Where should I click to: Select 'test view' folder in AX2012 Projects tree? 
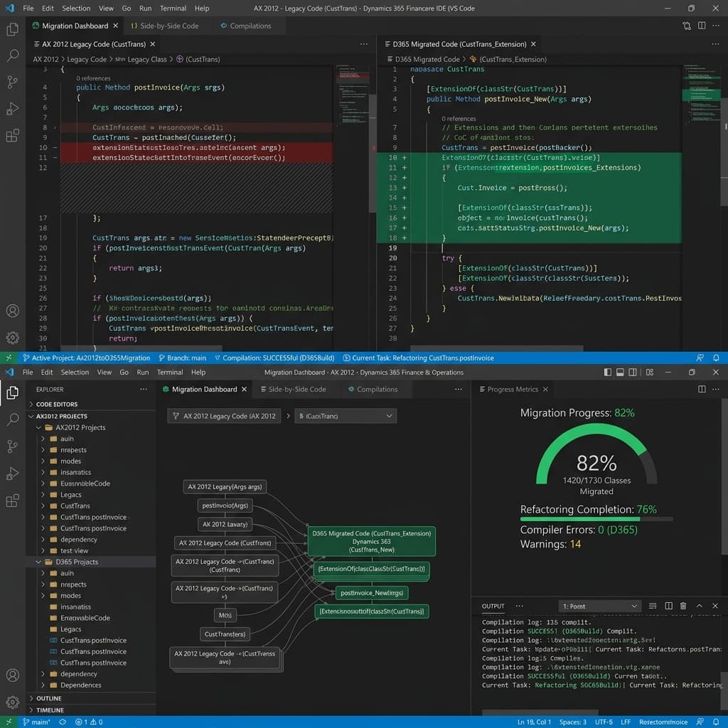[x=74, y=551]
